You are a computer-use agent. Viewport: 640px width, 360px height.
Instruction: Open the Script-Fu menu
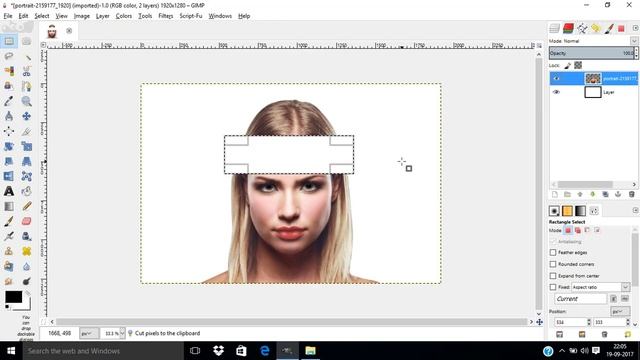(x=191, y=16)
